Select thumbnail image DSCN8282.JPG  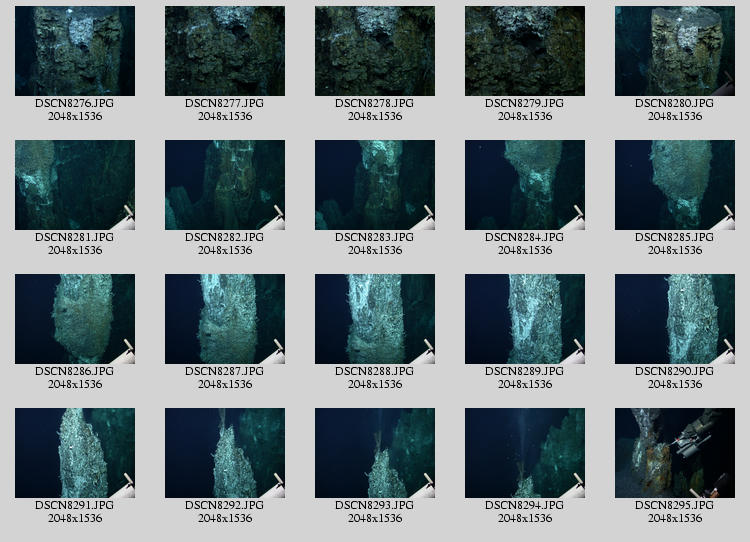[225, 185]
